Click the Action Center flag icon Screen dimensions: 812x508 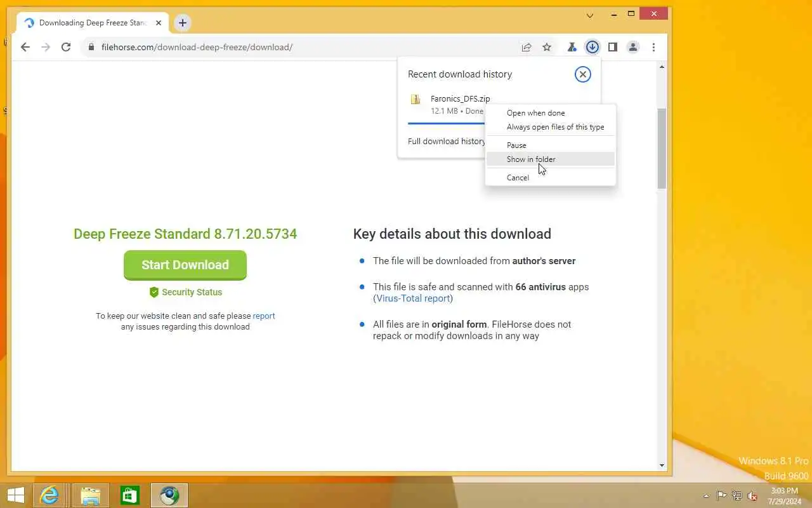pyautogui.click(x=722, y=496)
